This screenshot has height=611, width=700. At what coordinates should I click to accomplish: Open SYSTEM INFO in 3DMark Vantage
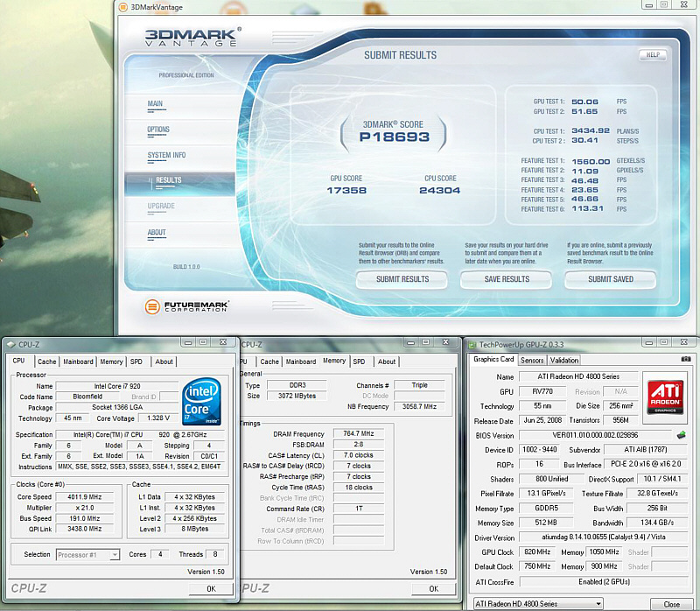166,156
